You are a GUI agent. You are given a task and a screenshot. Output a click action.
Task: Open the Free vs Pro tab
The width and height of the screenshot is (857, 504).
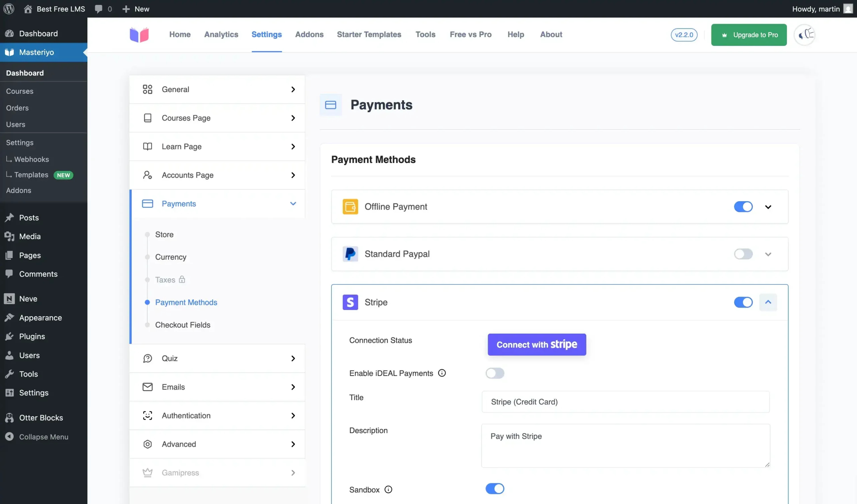(x=470, y=34)
